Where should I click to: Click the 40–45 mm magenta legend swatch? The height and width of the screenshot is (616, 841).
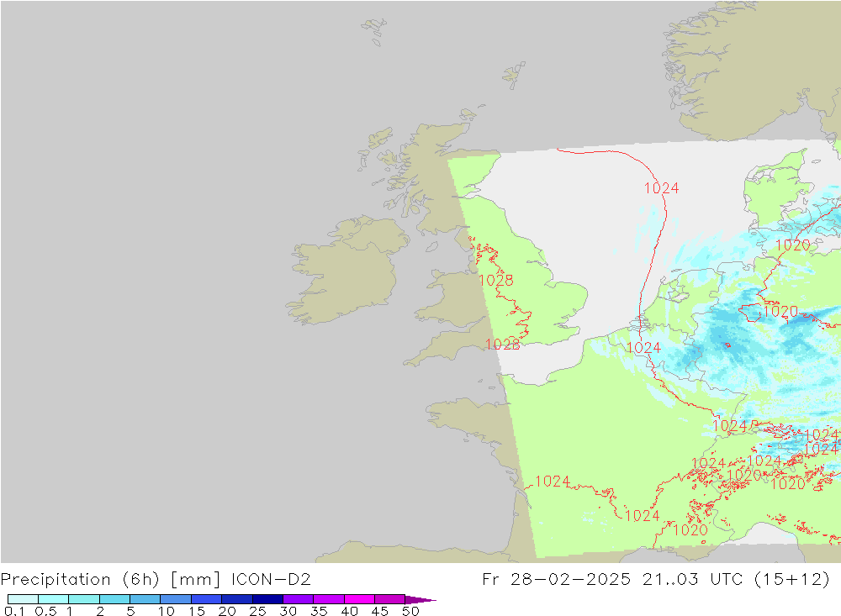coord(359,599)
